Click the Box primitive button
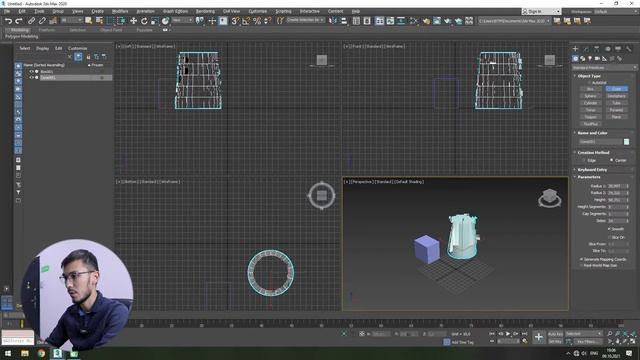This screenshot has height=360, width=640. [x=590, y=89]
